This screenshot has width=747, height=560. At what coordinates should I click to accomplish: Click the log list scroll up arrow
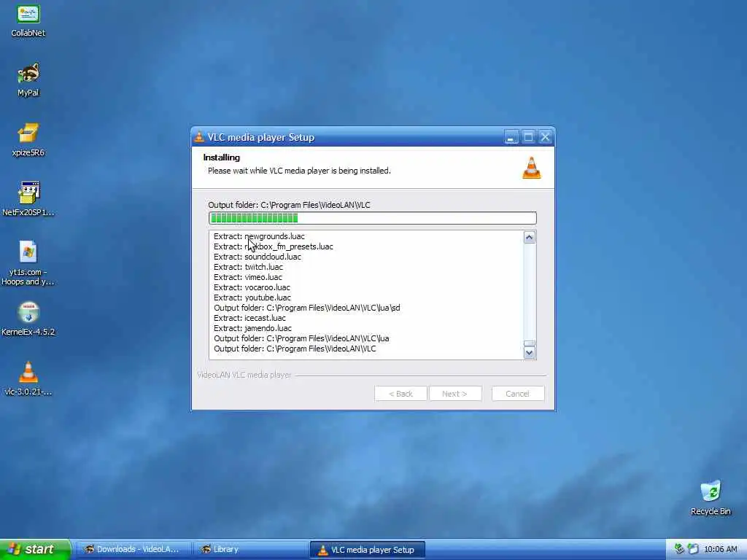pyautogui.click(x=530, y=238)
